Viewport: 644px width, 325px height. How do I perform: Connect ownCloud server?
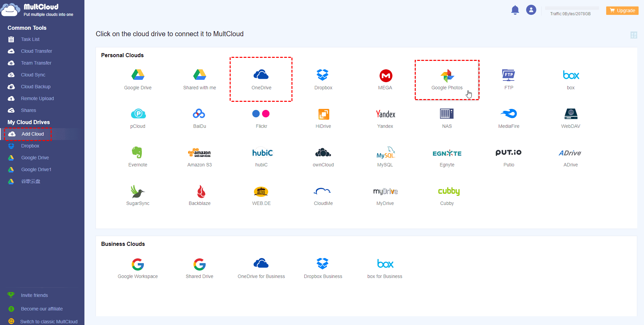323,157
